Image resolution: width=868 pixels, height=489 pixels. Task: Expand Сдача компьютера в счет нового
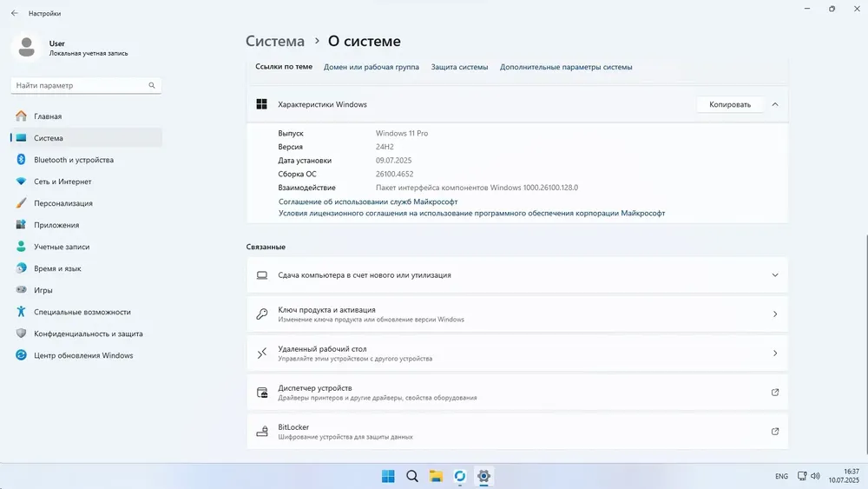pos(517,275)
